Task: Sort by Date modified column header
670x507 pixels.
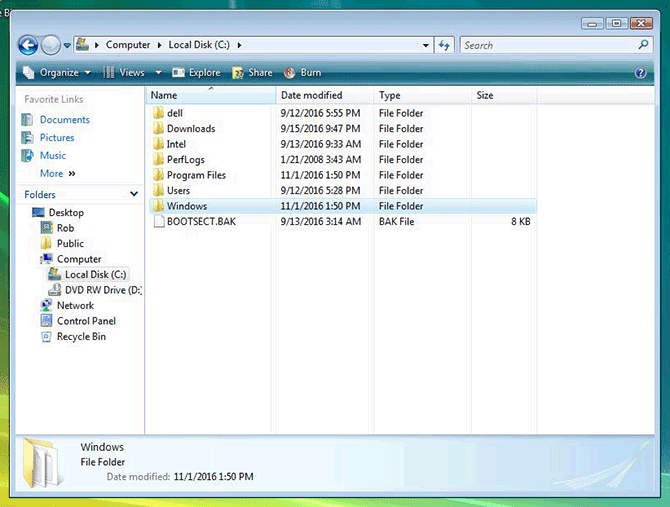Action: (x=325, y=95)
